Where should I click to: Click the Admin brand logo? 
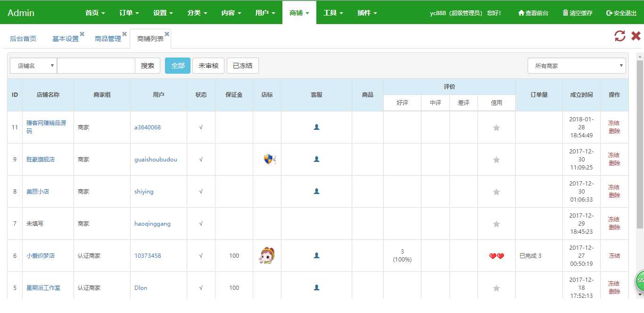pyautogui.click(x=21, y=13)
